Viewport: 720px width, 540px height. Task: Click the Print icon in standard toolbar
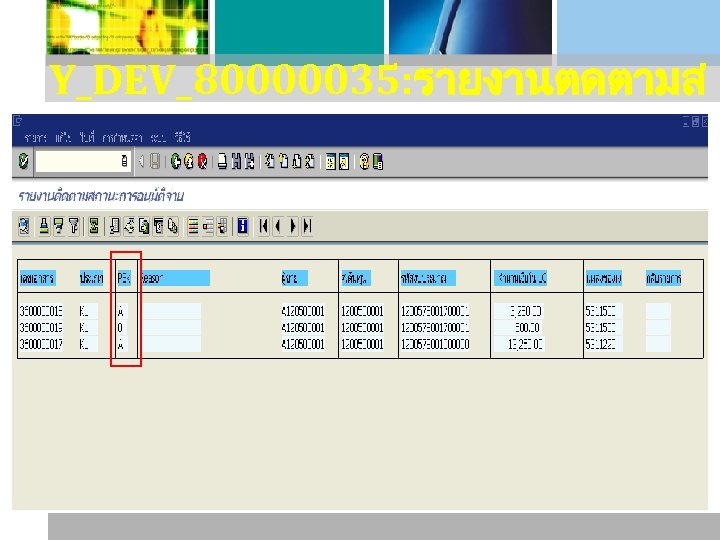222,161
